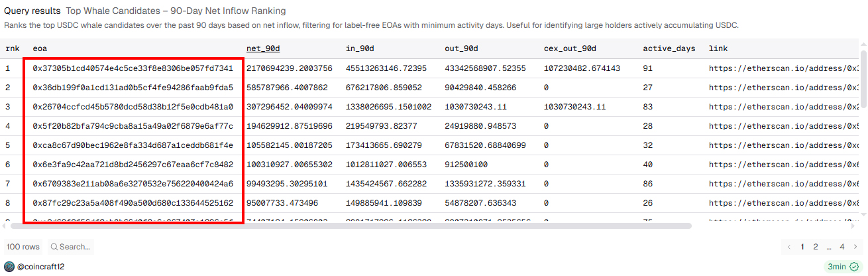The image size is (868, 276).
Task: Sort by net_90d column header
Action: pos(263,48)
